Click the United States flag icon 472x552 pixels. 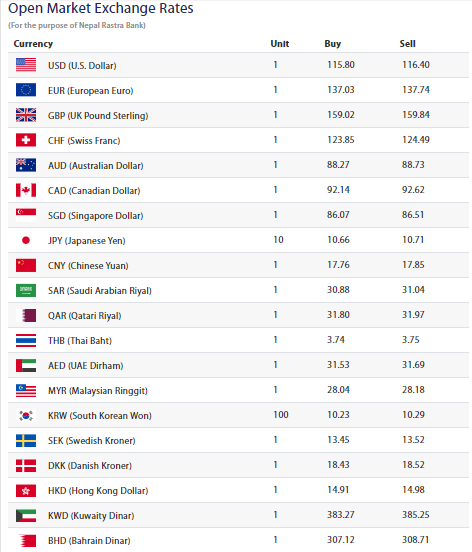click(x=26, y=65)
